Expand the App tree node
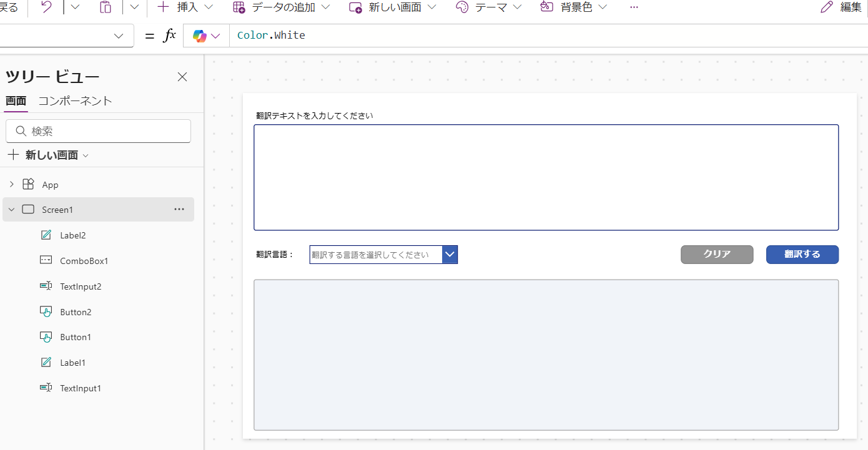The width and height of the screenshot is (868, 450). [11, 185]
